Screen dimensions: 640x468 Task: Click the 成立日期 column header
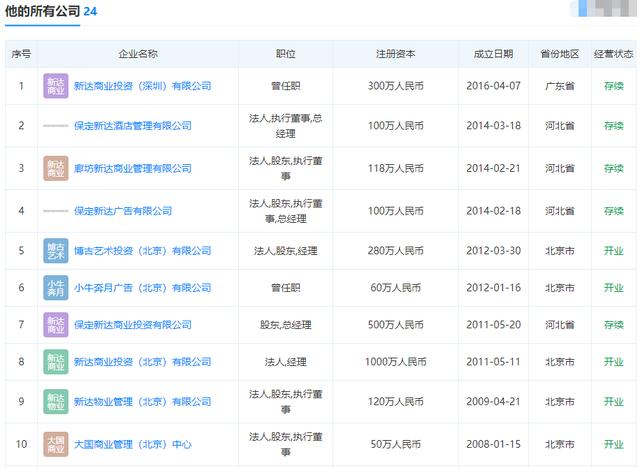click(493, 54)
